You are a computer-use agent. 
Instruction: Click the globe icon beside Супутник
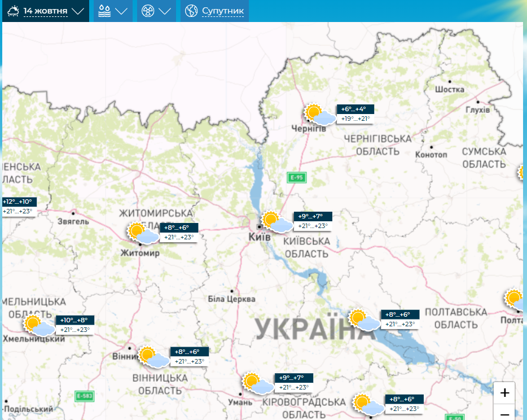191,11
